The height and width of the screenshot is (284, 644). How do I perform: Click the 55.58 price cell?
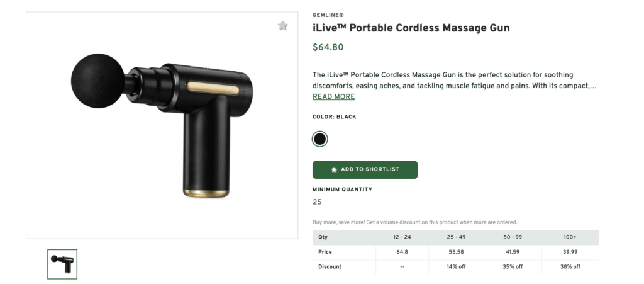pyautogui.click(x=455, y=252)
